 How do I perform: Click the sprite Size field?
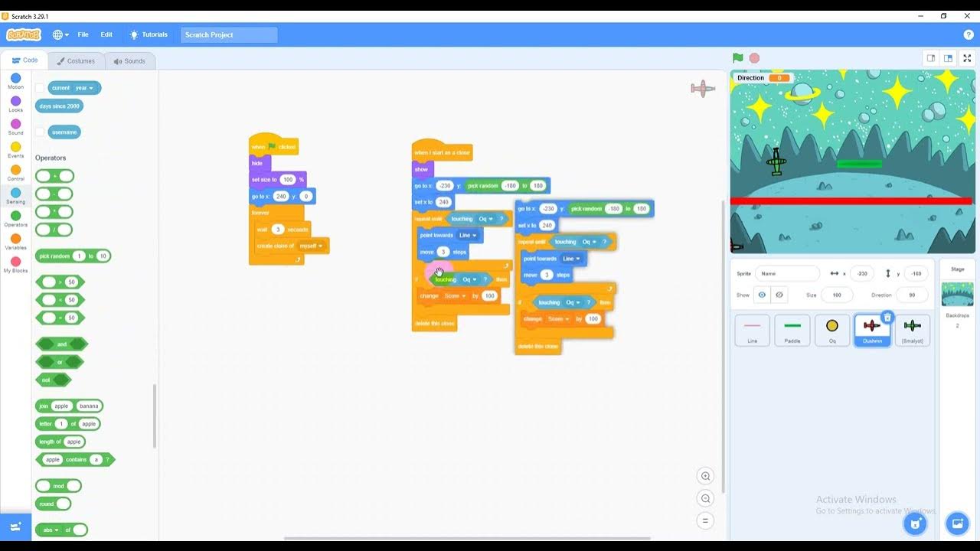[x=837, y=295]
